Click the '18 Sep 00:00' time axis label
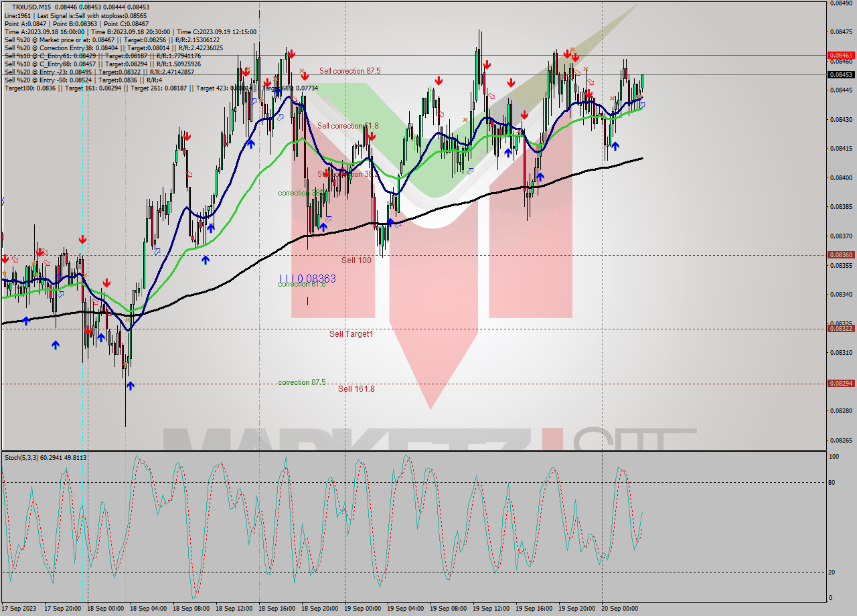Viewport: 857px width, 616px height. [x=107, y=609]
